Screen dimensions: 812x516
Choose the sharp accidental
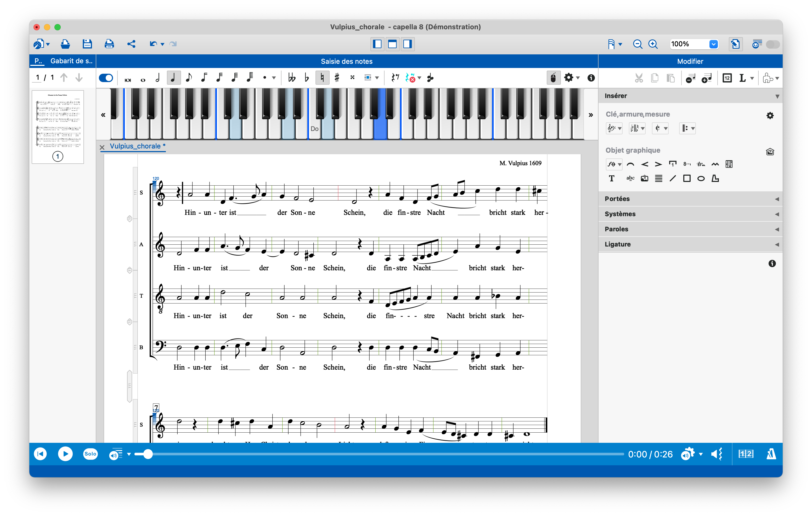tap(337, 78)
